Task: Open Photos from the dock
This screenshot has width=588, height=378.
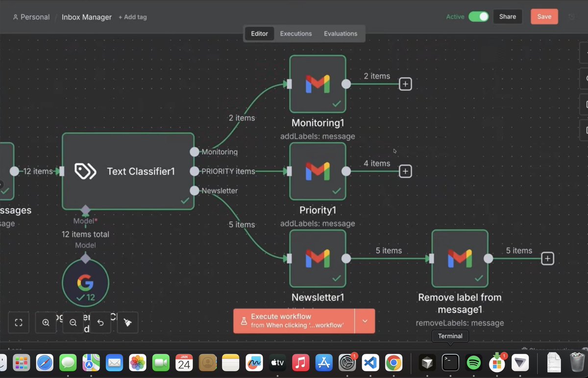Action: tap(138, 363)
